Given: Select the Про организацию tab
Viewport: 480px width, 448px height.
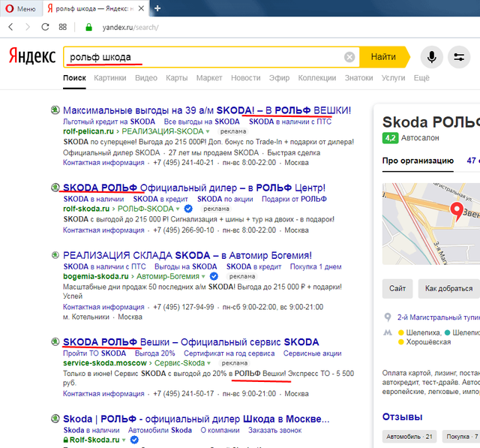Looking at the screenshot, I should [418, 161].
